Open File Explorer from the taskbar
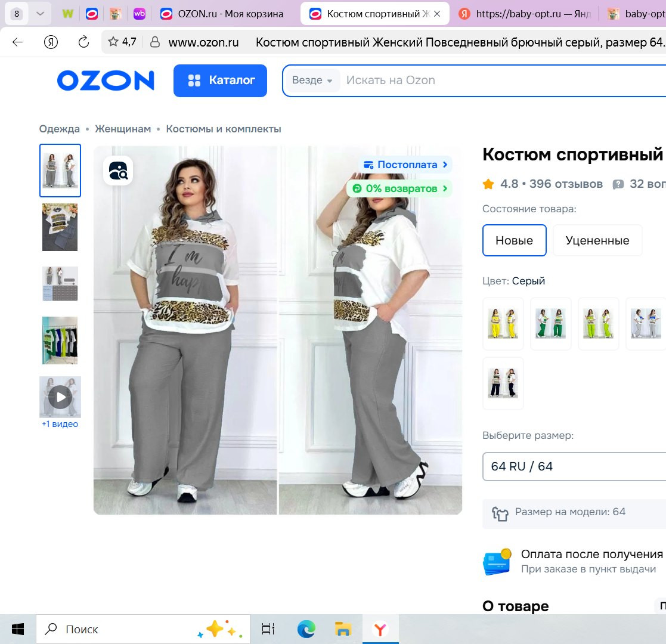666x644 pixels. (343, 629)
